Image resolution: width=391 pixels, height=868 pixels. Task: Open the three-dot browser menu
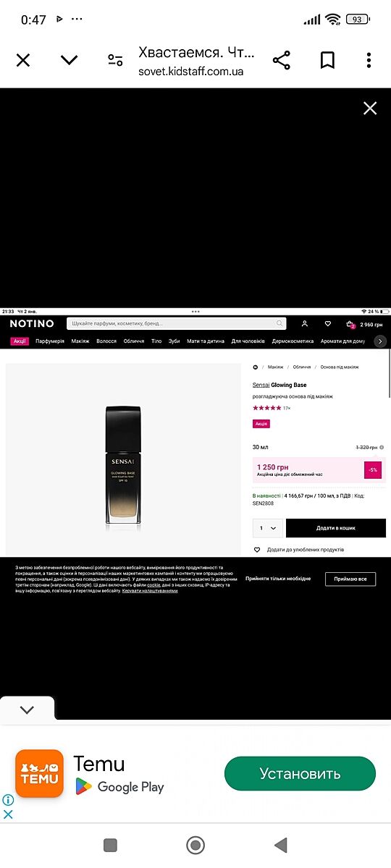369,60
